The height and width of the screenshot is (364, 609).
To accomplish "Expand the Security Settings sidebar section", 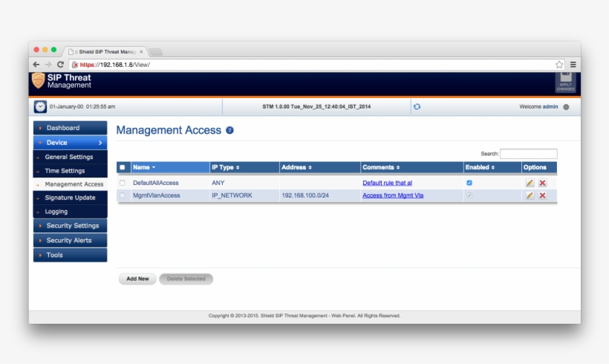I will (x=70, y=226).
